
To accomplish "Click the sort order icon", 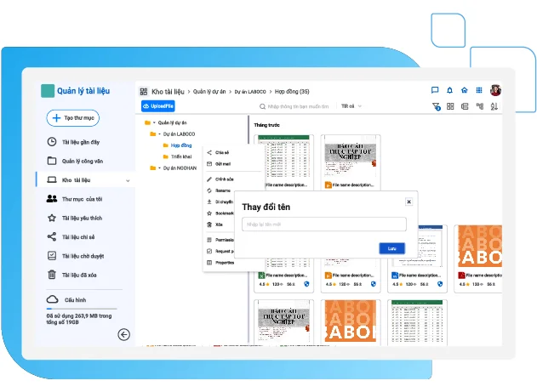I will (x=494, y=106).
